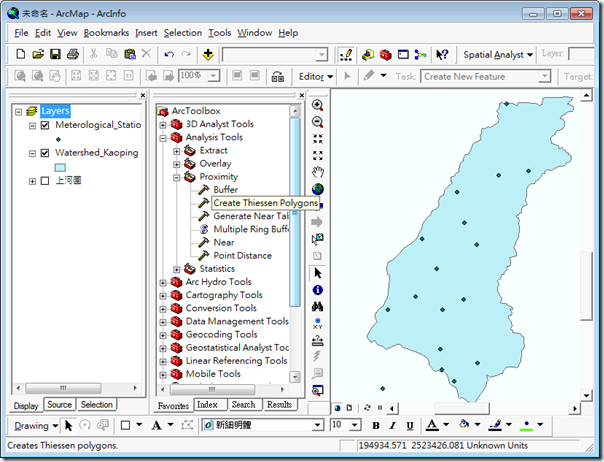Switch to the Source tab

59,405
